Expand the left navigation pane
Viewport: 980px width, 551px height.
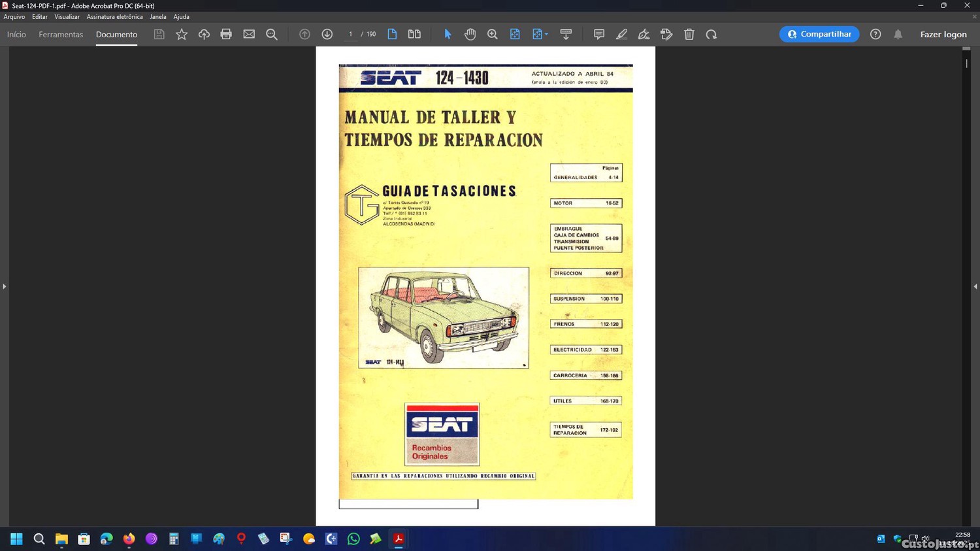(4, 286)
